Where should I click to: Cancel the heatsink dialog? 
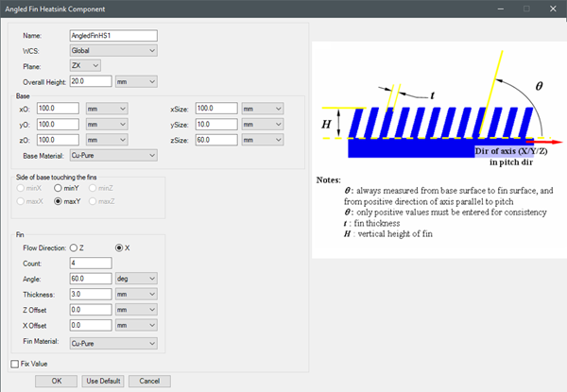(148, 381)
